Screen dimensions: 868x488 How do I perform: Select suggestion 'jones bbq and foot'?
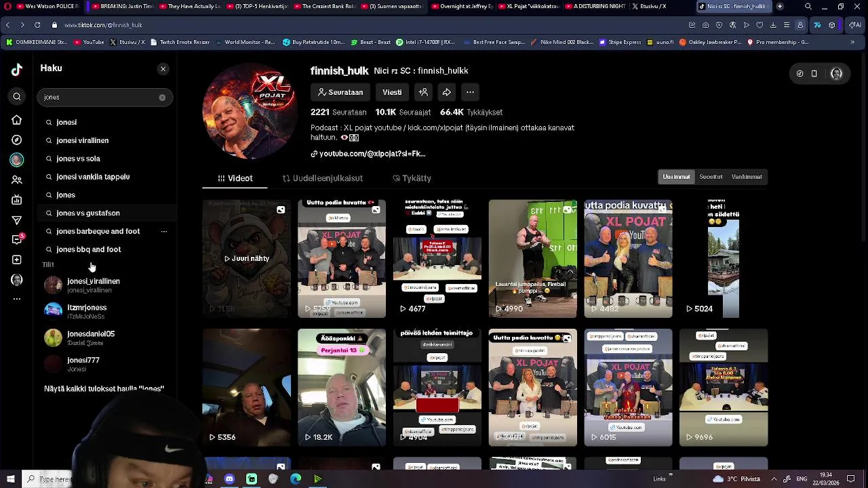[89, 249]
